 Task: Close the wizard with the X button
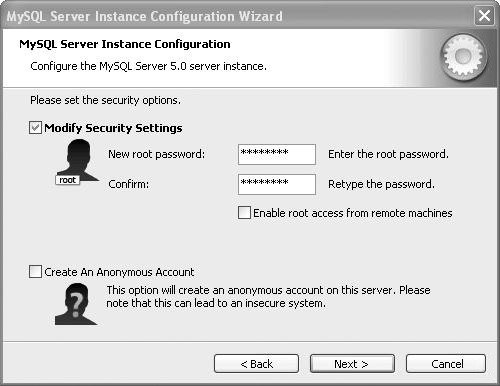point(484,16)
